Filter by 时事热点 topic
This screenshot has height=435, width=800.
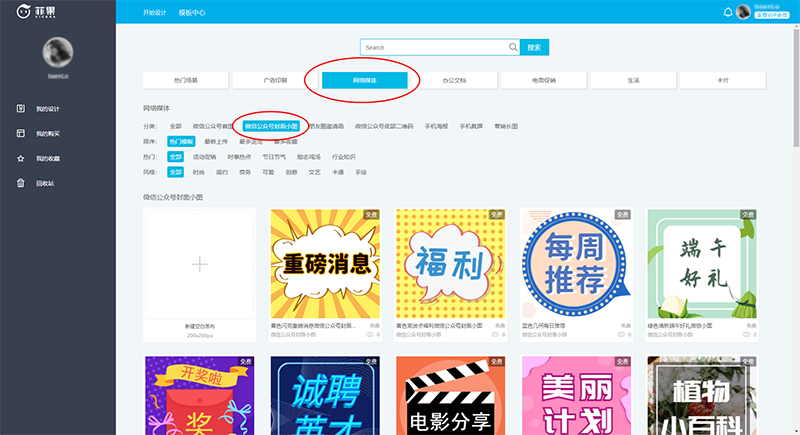tap(239, 157)
